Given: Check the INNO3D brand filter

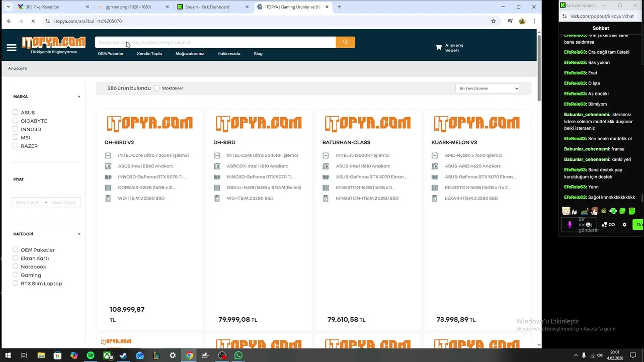Looking at the screenshot, I should pyautogui.click(x=16, y=129).
